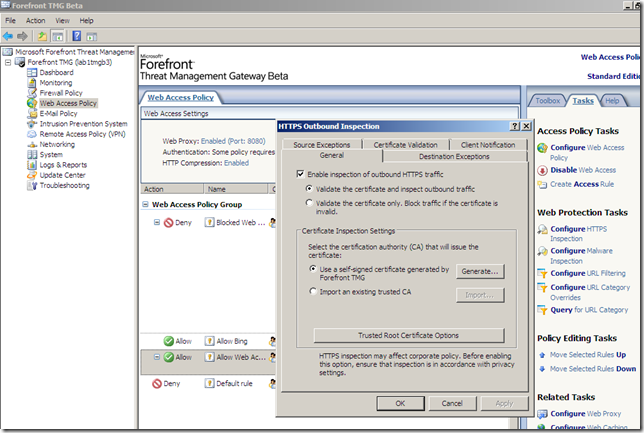
Task: Click the Generate... button
Action: coord(480,272)
